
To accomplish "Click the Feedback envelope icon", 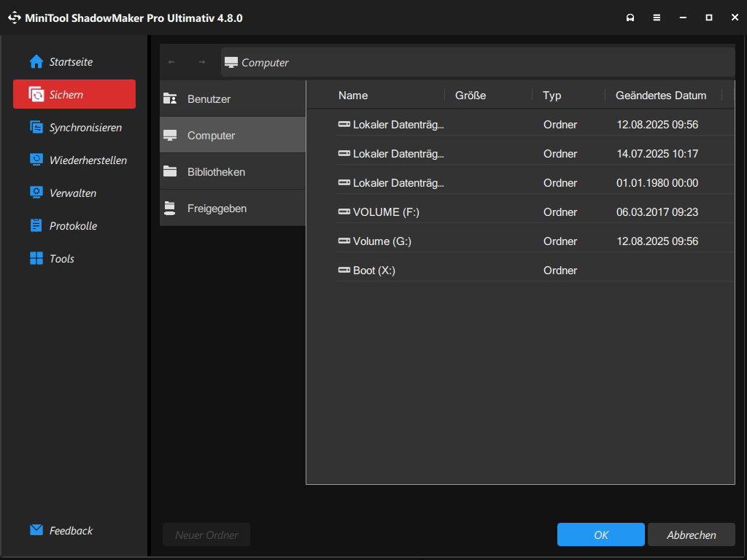I will (36, 530).
